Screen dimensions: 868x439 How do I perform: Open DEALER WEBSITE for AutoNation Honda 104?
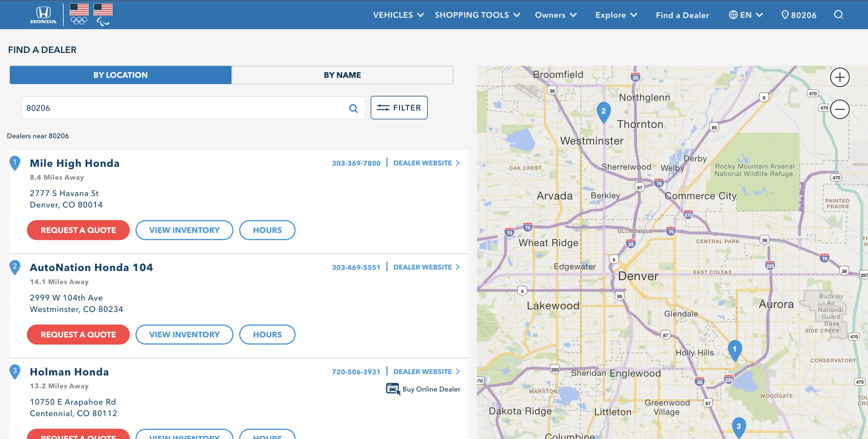[426, 267]
